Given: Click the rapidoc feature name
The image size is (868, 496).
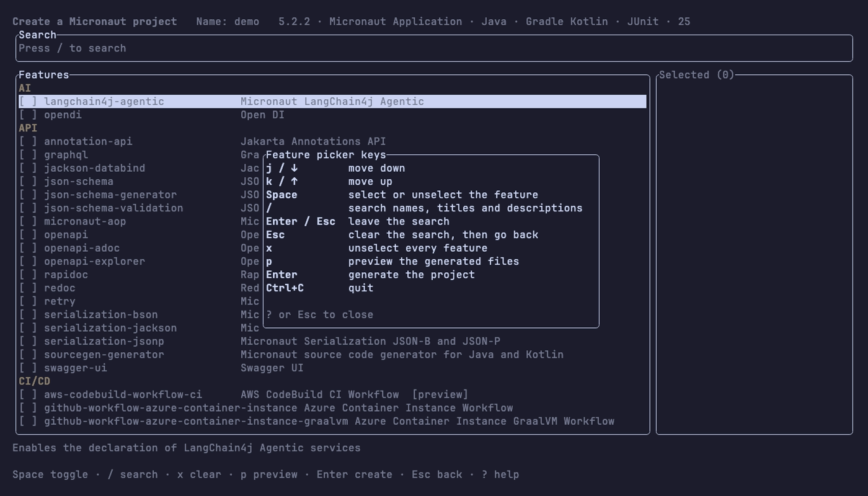Looking at the screenshot, I should click(66, 275).
